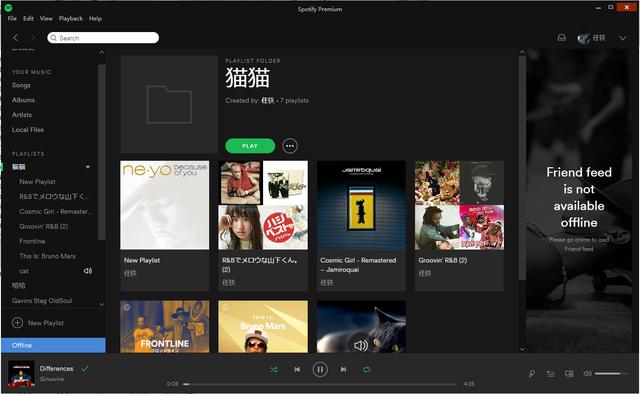The width and height of the screenshot is (640, 394).
Task: Open the Edit menu
Action: (28, 18)
